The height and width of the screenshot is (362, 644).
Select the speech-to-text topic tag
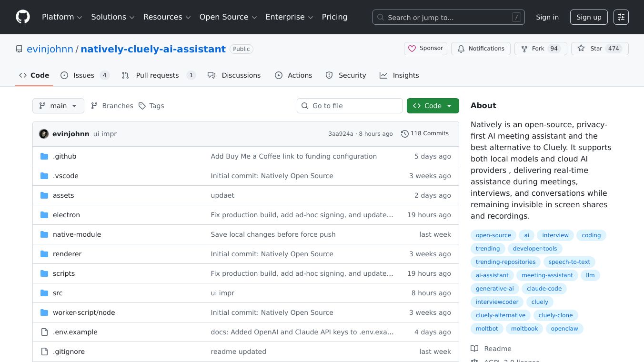569,262
